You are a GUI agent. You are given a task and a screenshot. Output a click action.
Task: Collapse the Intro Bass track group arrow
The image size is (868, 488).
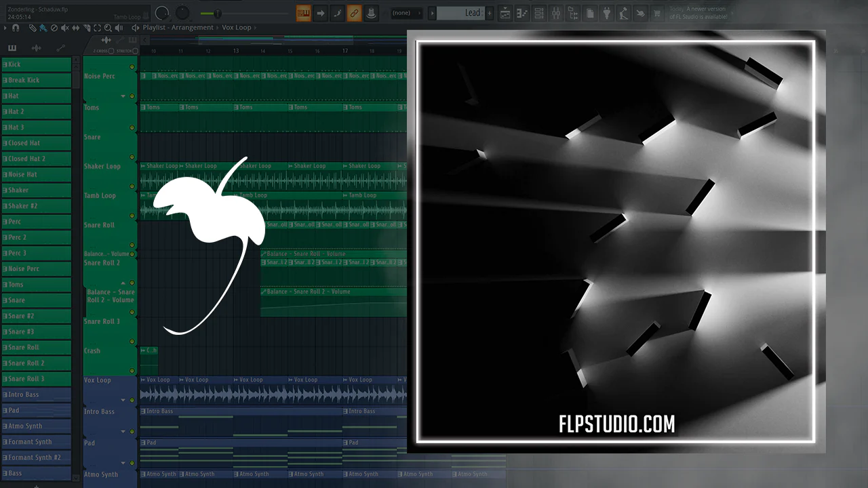point(123,431)
